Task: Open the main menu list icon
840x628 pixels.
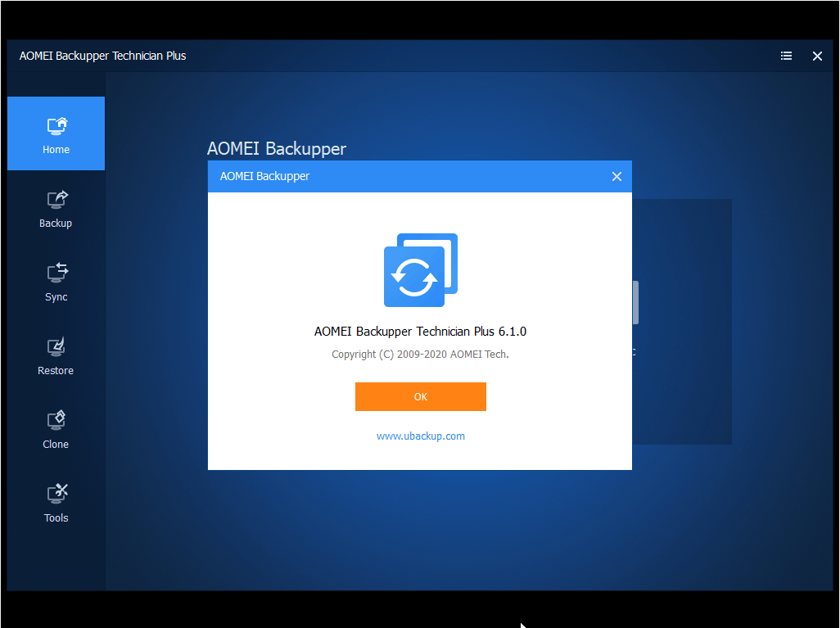Action: [x=786, y=56]
